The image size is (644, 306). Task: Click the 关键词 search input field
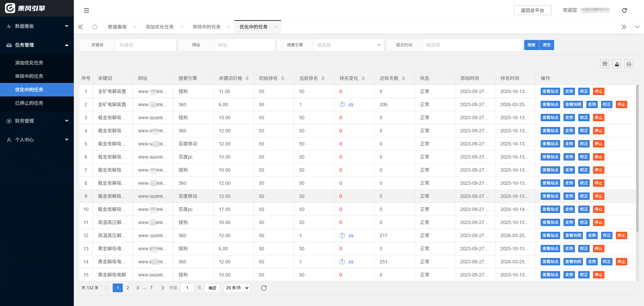[x=146, y=45]
